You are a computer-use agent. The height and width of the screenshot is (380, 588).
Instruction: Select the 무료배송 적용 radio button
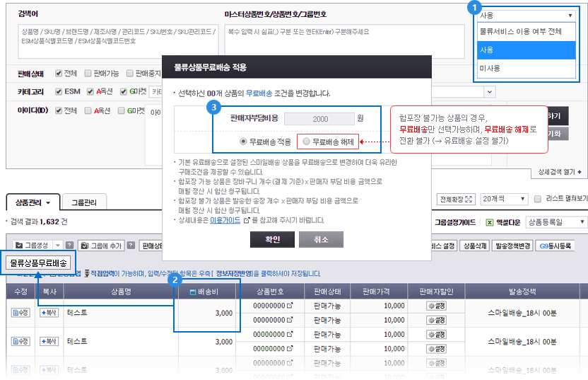coord(244,142)
